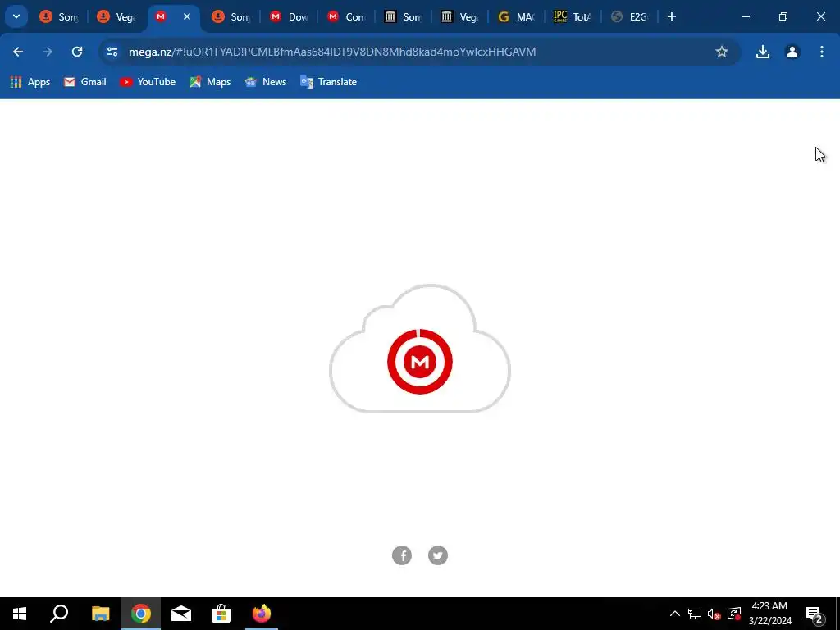Open Windows taskbar search

59,614
